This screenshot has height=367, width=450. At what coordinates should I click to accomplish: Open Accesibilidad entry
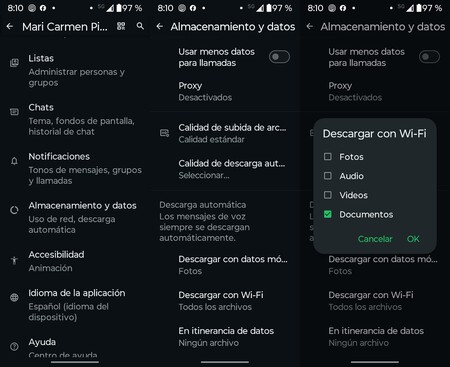click(75, 261)
